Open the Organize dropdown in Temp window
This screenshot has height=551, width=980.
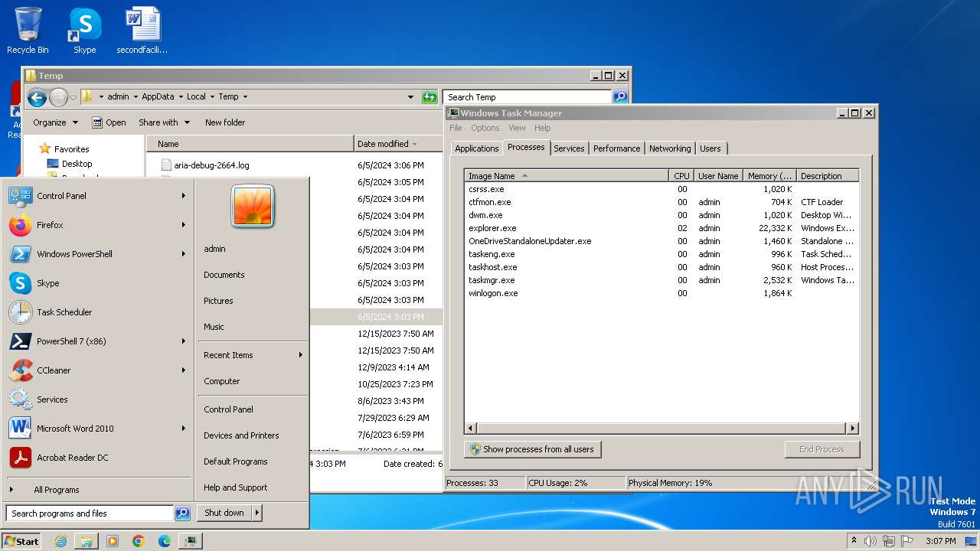pos(55,122)
